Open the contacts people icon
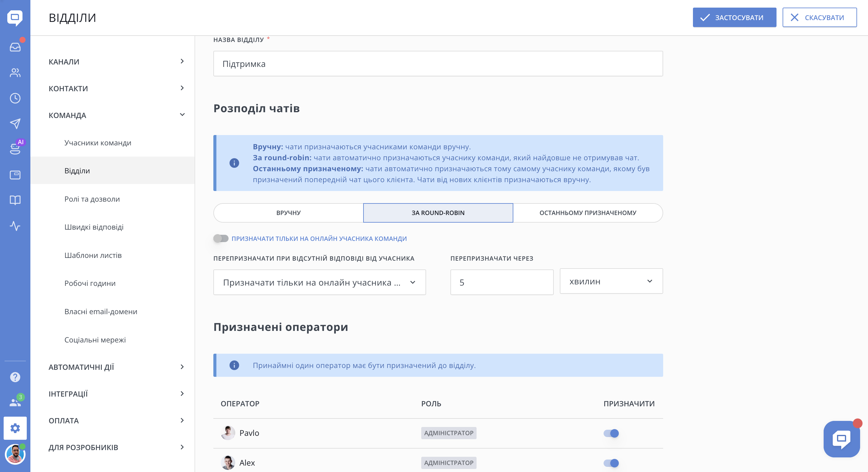 [15, 72]
